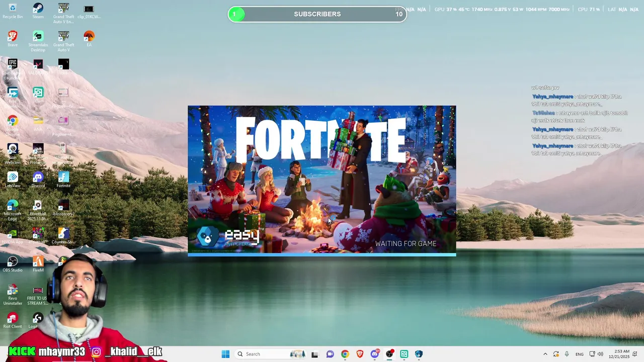Open the ANA folder on desktop

click(x=38, y=124)
